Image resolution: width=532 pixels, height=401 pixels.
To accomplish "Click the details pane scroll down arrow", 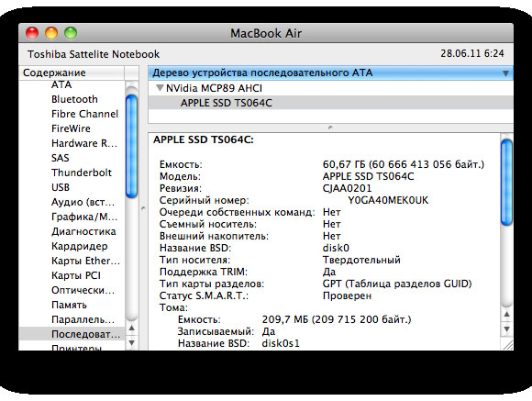I will [506, 329].
